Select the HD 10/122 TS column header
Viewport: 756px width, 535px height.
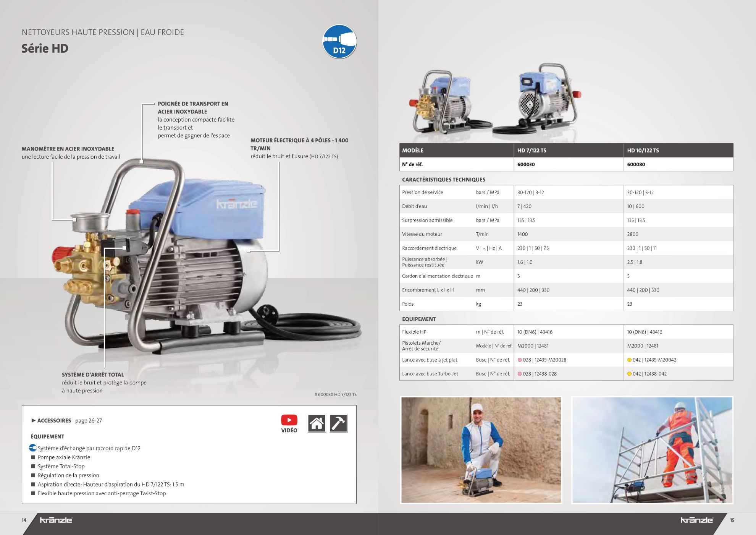point(643,150)
